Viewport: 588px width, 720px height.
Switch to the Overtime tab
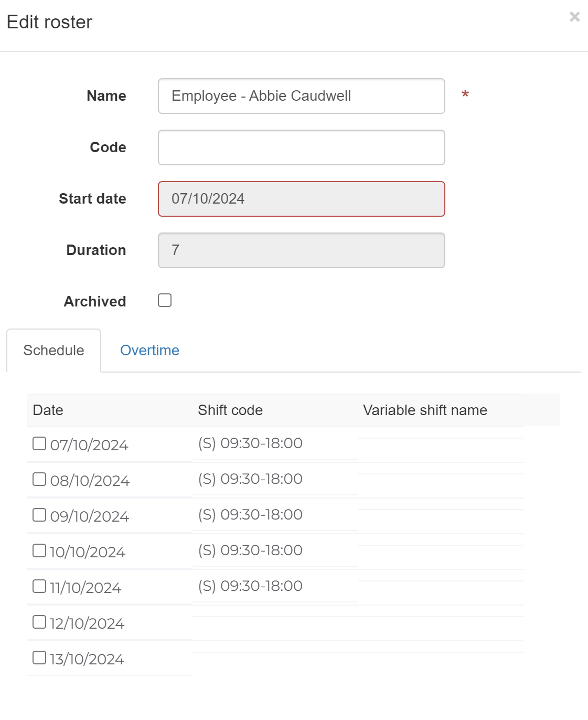(x=149, y=351)
